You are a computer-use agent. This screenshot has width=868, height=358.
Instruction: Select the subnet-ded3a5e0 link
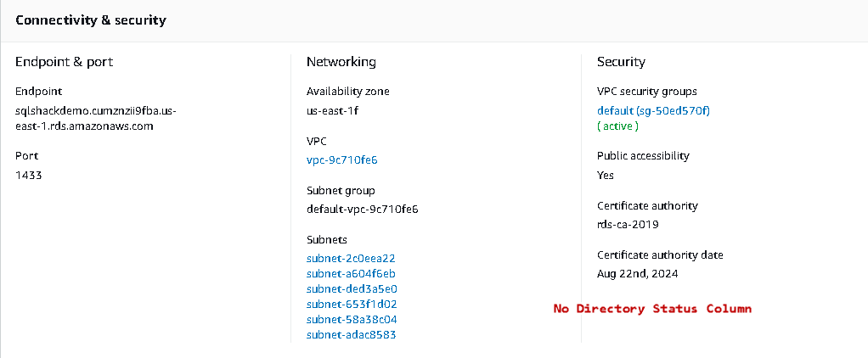tap(352, 288)
